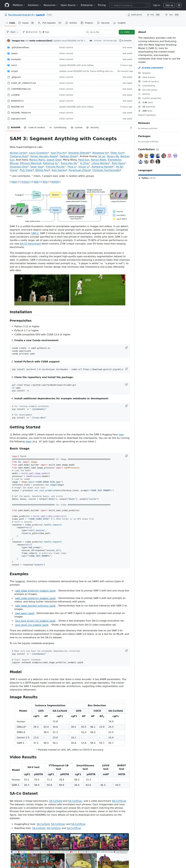Copy the git clone command block
Viewport: 186px width, 868px height.
point(127,385)
